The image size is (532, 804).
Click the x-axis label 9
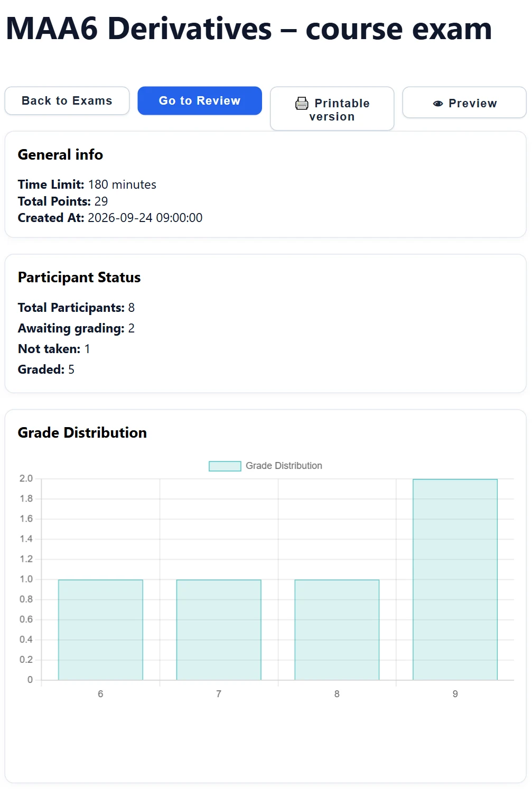(x=455, y=694)
